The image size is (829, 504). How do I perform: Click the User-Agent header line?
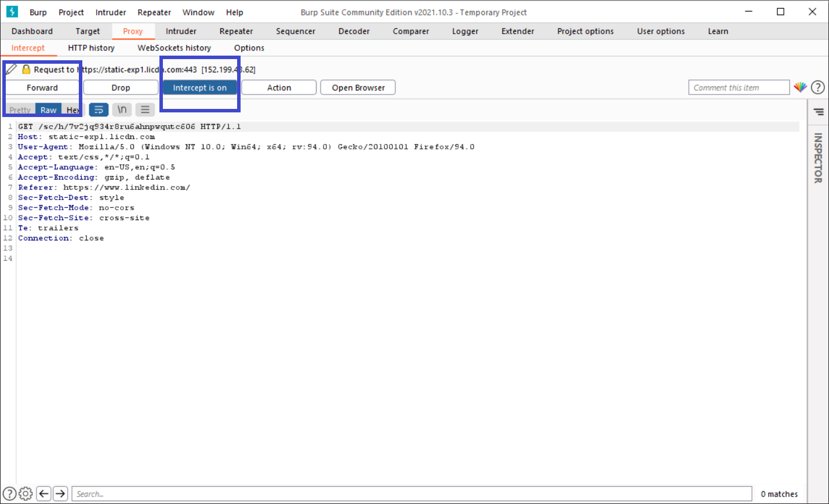point(246,147)
